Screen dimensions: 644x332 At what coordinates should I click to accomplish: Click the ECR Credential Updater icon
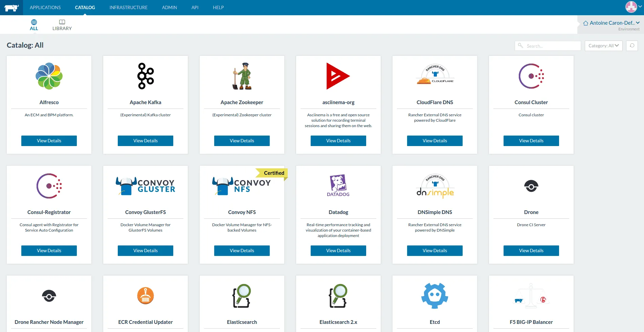click(146, 296)
